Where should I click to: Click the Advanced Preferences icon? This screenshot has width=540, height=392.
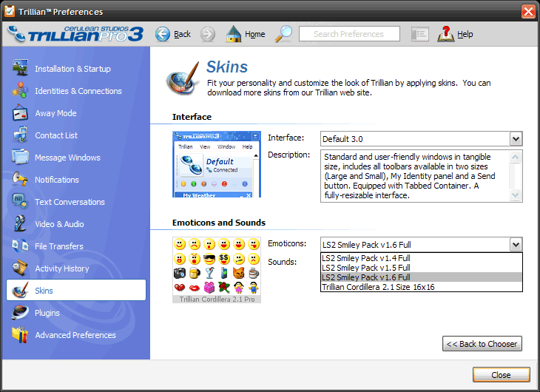20,334
